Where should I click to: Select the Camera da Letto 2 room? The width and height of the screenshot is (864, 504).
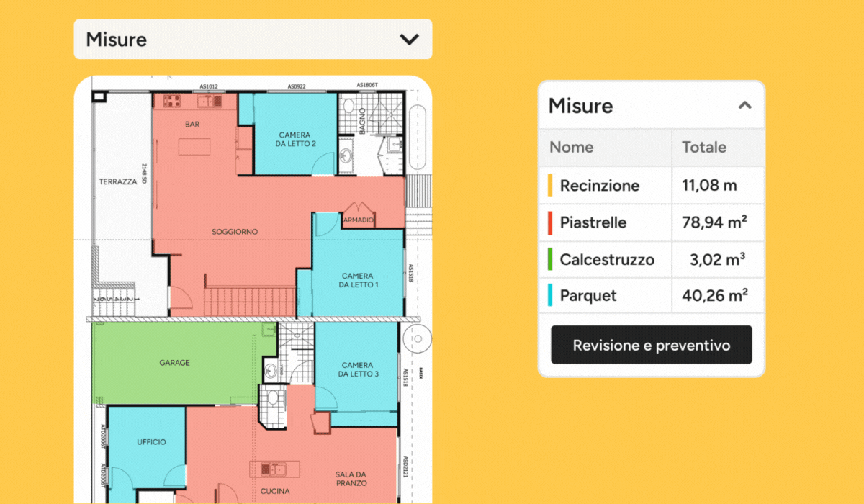[294, 140]
